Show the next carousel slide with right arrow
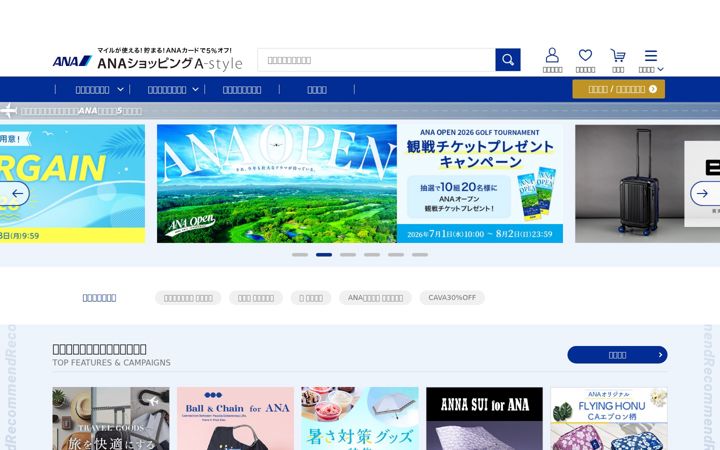 [702, 193]
